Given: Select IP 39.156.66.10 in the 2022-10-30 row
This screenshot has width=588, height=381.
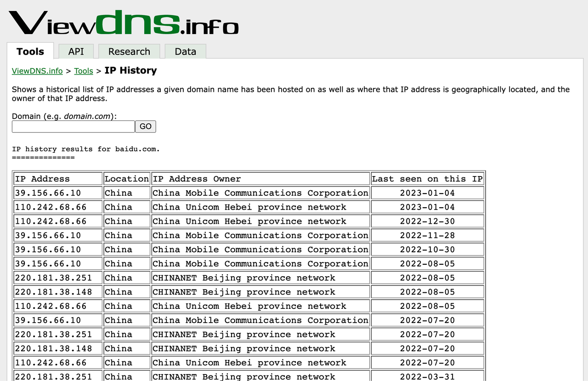Looking at the screenshot, I should click(58, 250).
